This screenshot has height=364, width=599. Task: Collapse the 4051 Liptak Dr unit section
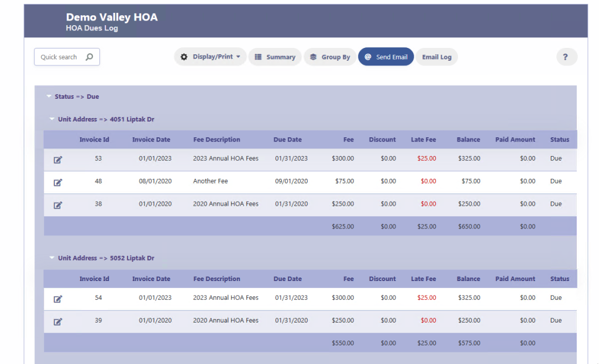[52, 119]
